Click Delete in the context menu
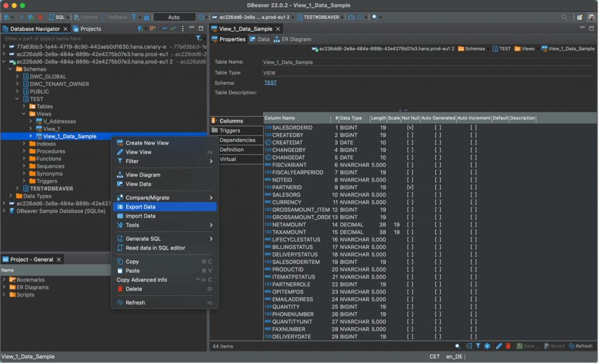This screenshot has height=364, width=600. coord(165,290)
